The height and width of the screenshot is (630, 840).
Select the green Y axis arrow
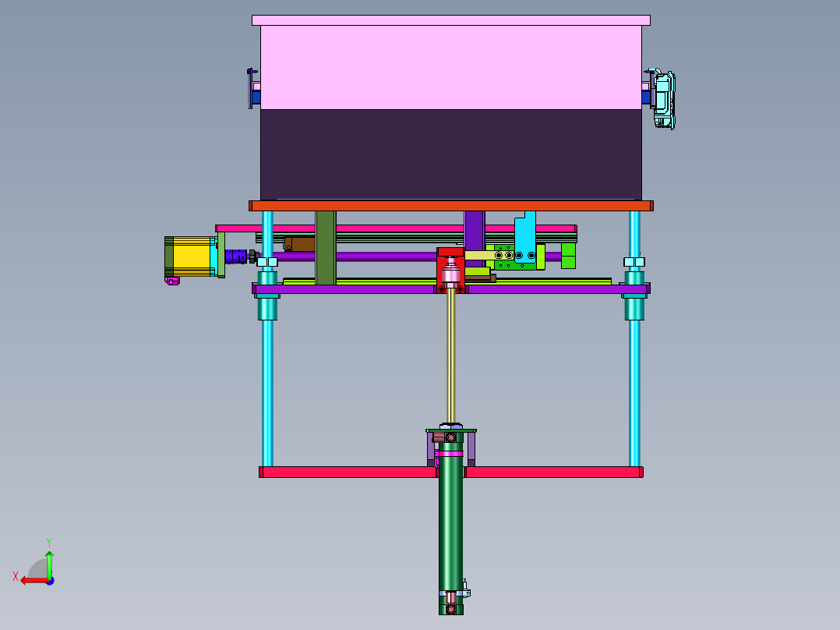point(49,564)
